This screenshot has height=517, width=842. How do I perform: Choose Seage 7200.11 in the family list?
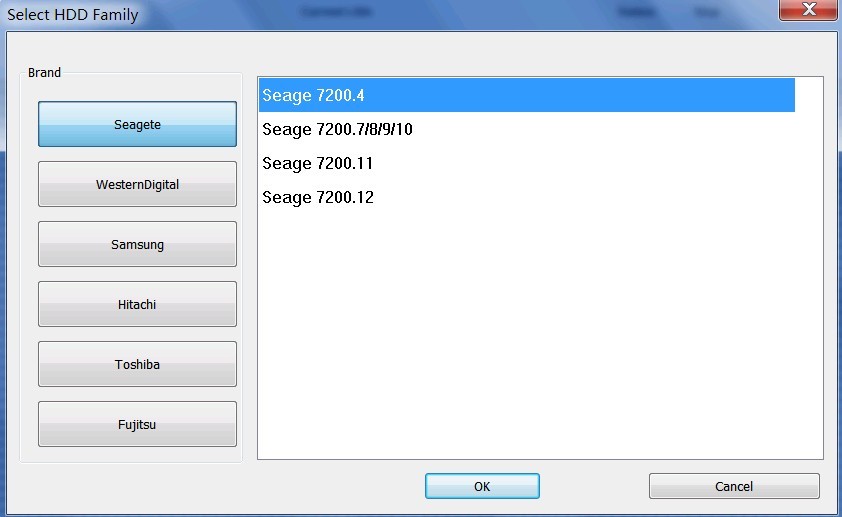click(527, 163)
